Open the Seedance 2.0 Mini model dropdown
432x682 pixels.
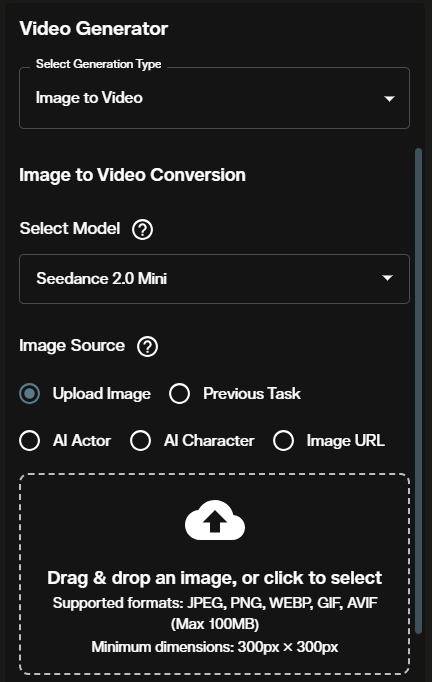click(x=214, y=279)
